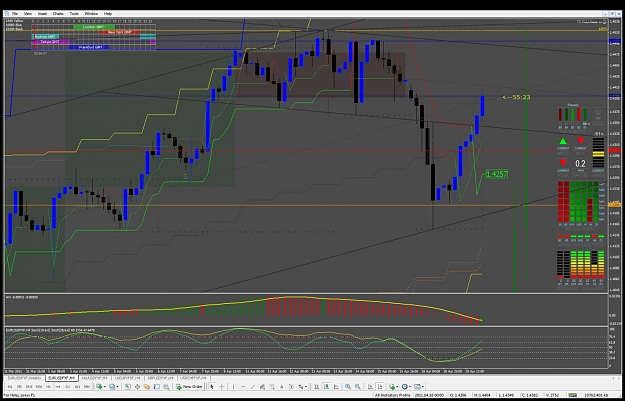Screen dimensions: 625x401
Task: Click the All Indicators Profile status entry
Action: [393, 395]
